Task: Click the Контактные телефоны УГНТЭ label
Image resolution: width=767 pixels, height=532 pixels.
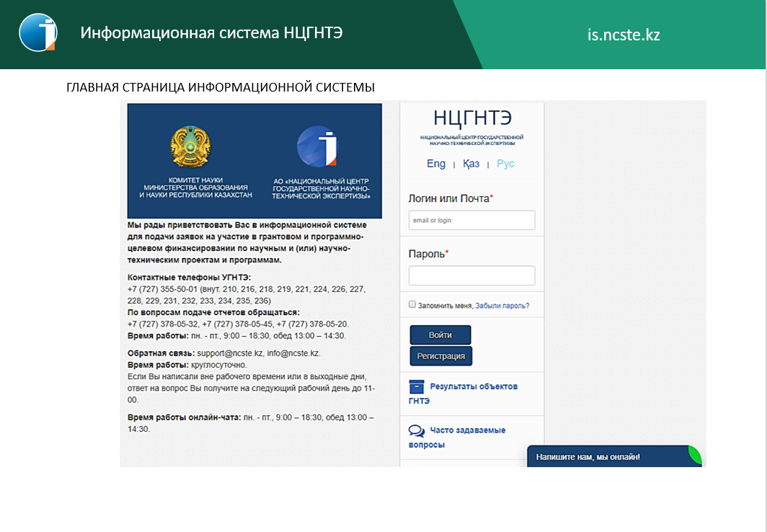Action: point(190,278)
